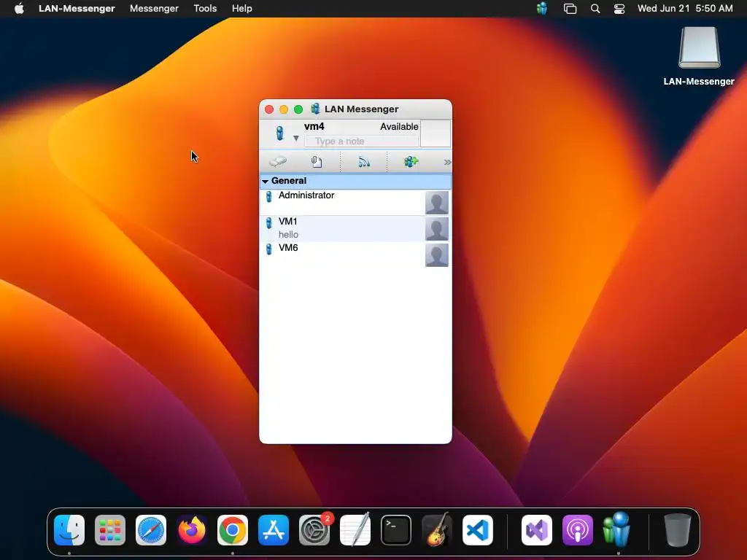Open Google Chrome from the Dock
The height and width of the screenshot is (560, 747).
pyautogui.click(x=233, y=530)
